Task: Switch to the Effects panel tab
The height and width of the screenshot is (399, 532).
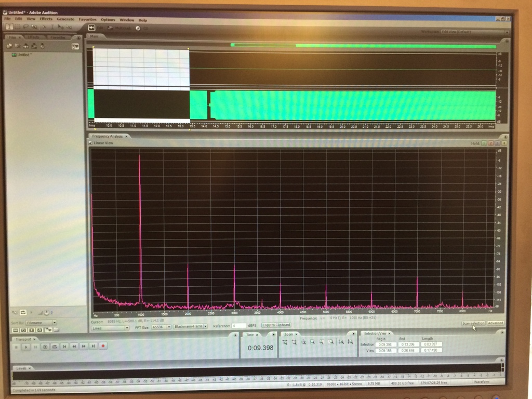Action: (33, 37)
